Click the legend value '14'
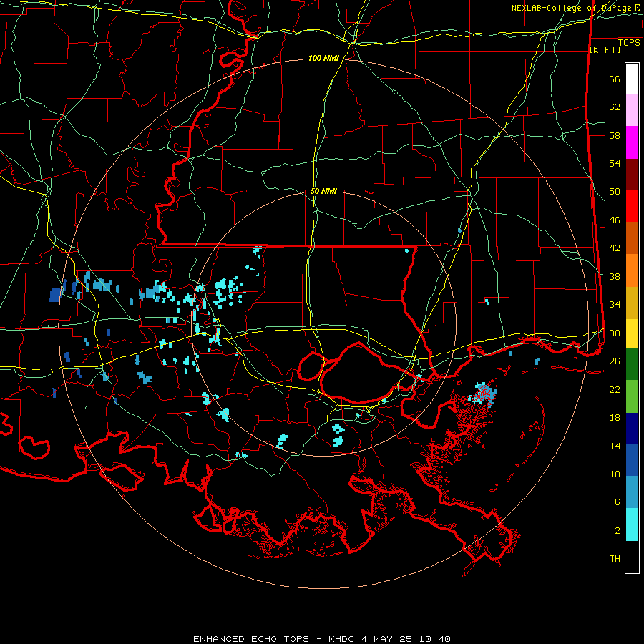 coord(615,446)
